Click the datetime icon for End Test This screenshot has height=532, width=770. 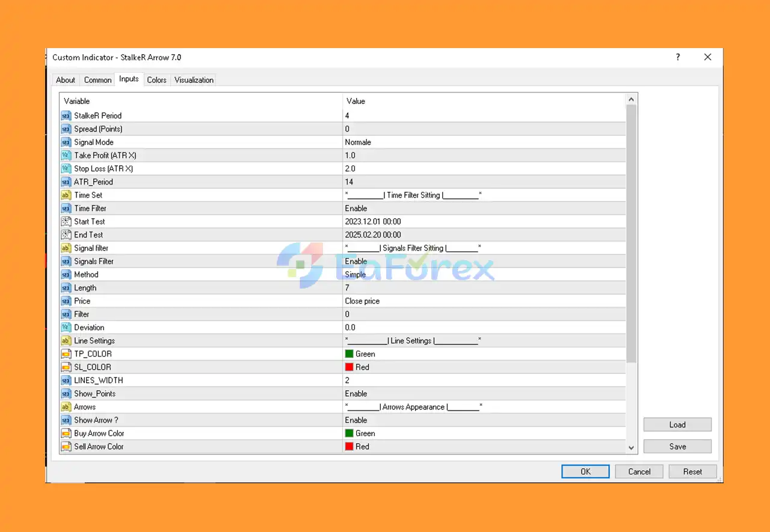[x=66, y=234]
